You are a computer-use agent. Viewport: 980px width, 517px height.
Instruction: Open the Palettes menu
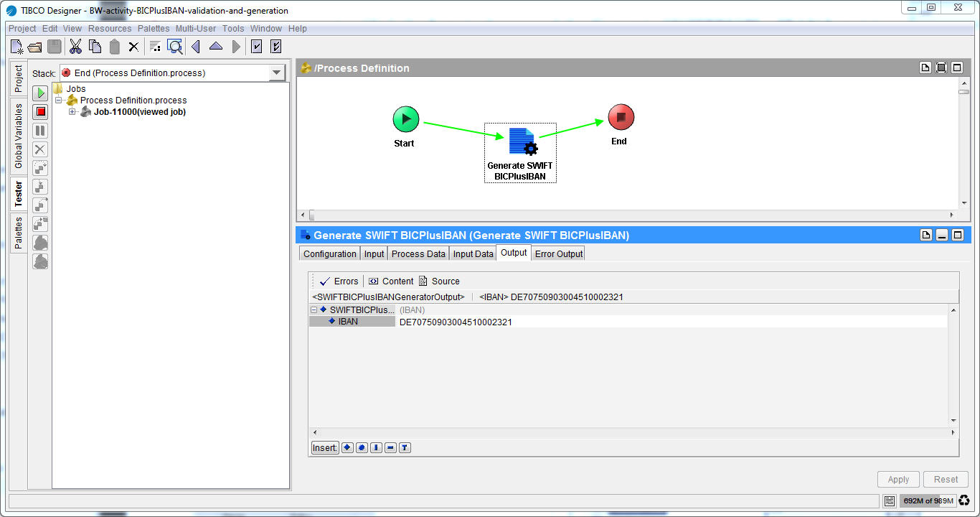[154, 29]
